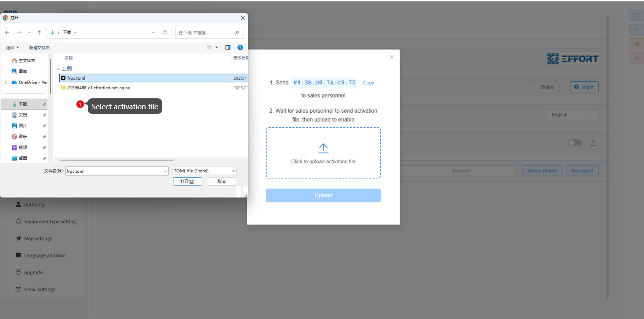The image size is (644, 319).
Task: Select frpc.toml file
Action: [x=153, y=78]
